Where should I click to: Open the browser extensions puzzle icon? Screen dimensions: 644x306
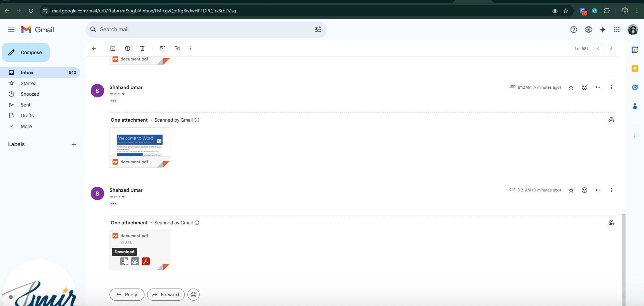[607, 11]
